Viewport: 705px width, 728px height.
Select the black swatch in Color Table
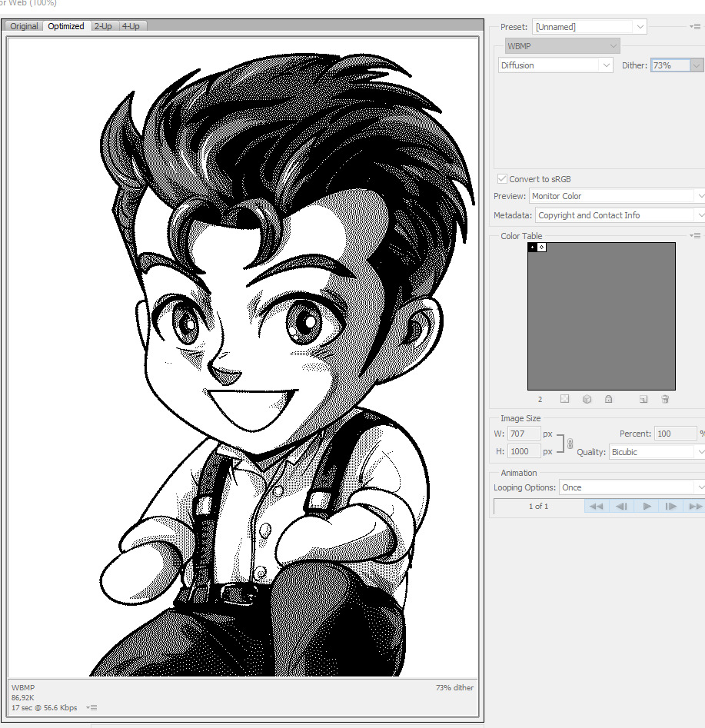click(x=532, y=247)
